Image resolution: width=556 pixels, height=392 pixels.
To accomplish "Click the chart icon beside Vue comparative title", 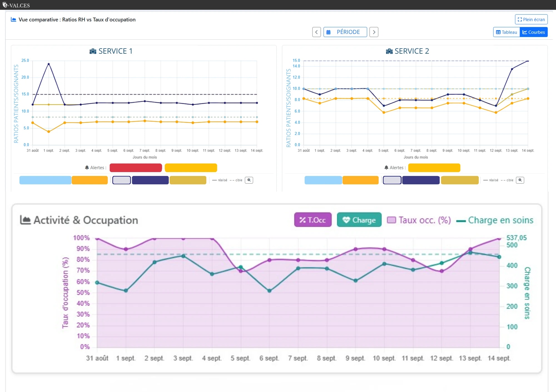I will pos(13,19).
